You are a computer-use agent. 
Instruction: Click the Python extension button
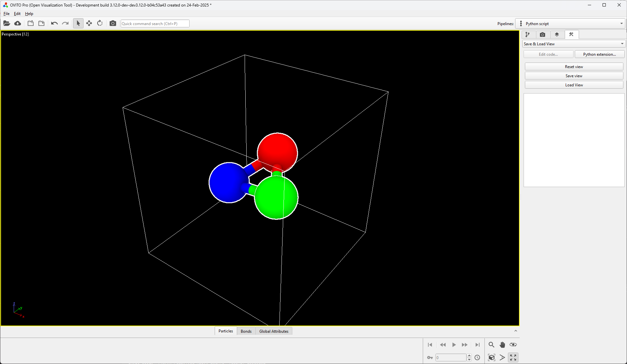[599, 54]
